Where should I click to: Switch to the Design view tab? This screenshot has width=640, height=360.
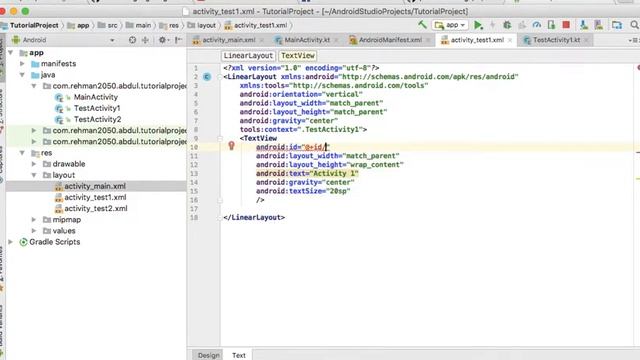[208, 355]
